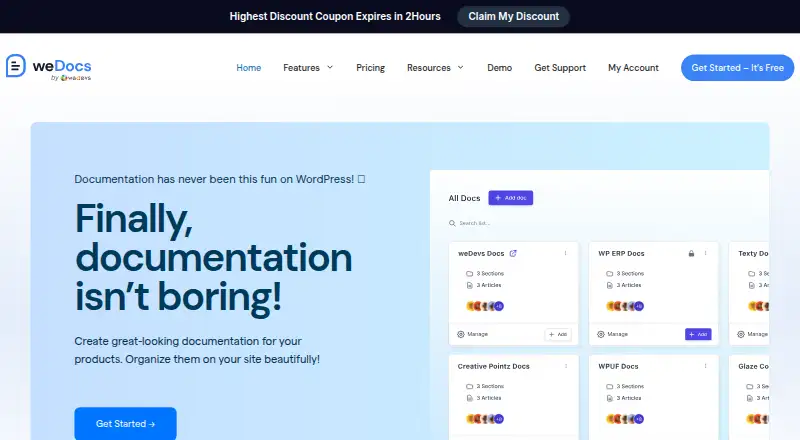Open three-dot menu on Creative Pointz Docs
This screenshot has width=800, height=440.
566,366
